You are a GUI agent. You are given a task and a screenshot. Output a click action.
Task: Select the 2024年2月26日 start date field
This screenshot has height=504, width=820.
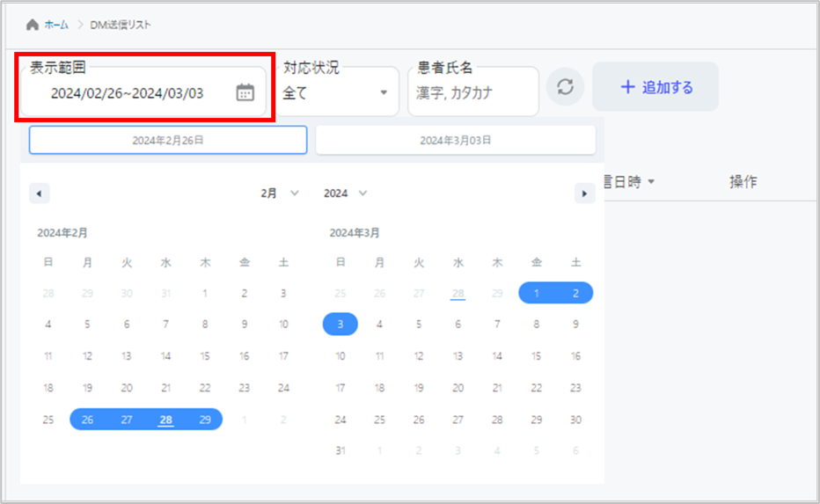(168, 140)
